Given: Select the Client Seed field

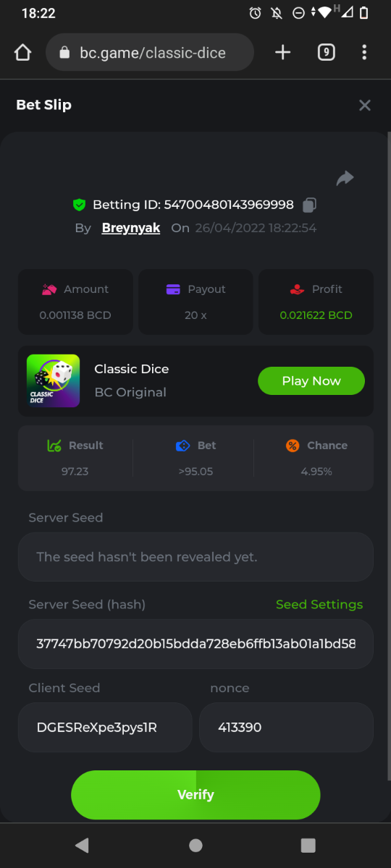Looking at the screenshot, I should point(105,728).
